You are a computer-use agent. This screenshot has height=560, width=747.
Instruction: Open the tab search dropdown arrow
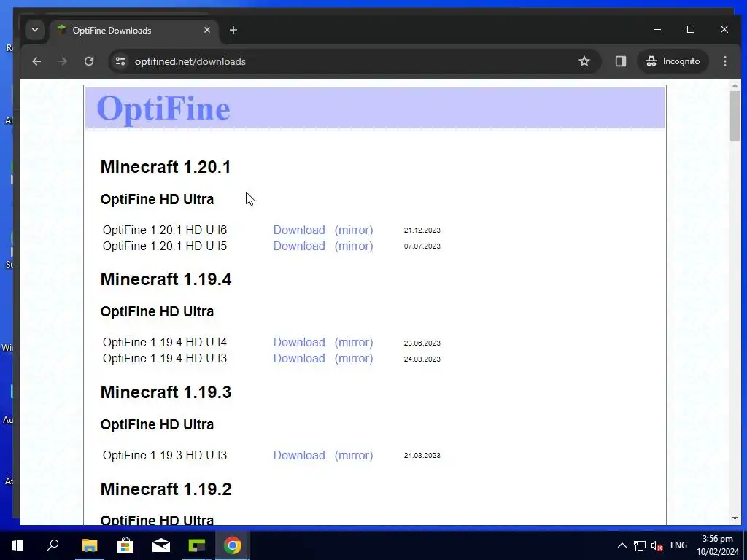pos(35,30)
